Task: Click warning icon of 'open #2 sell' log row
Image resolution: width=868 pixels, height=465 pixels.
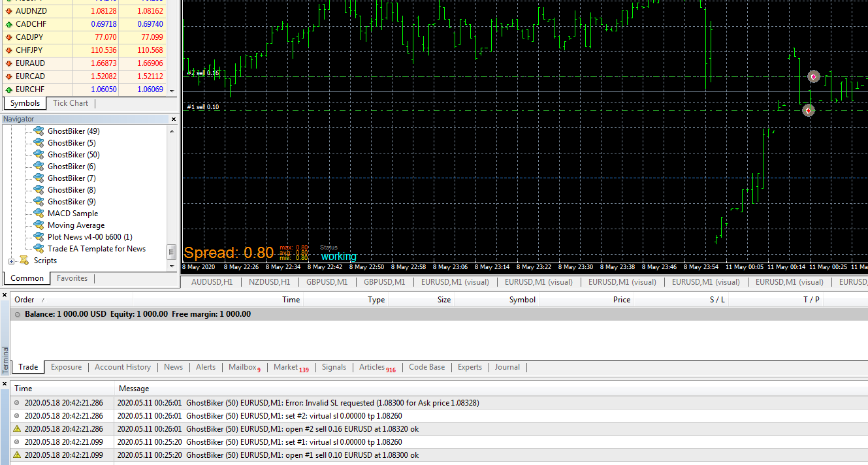Action: pos(17,429)
